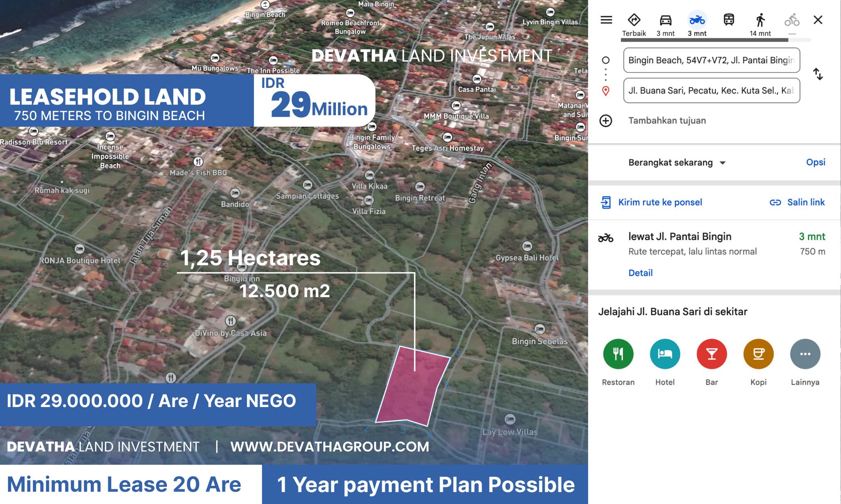Choose the public transit travel mode
This screenshot has width=841, height=504.
coord(728,20)
